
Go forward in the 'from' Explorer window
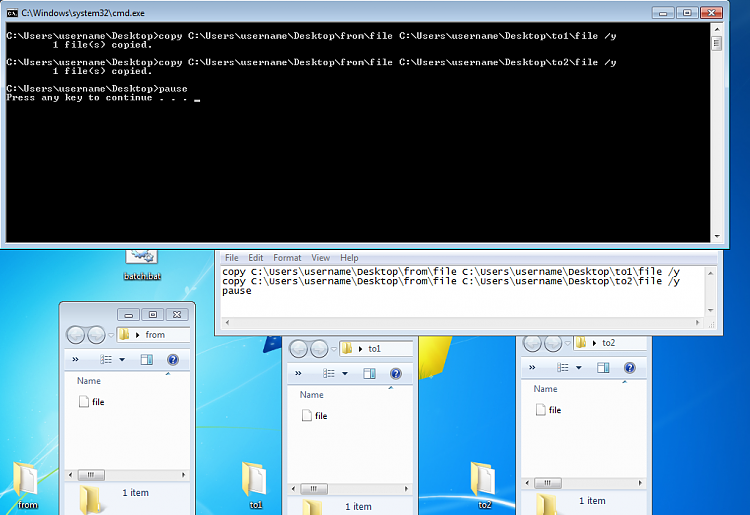(x=96, y=335)
